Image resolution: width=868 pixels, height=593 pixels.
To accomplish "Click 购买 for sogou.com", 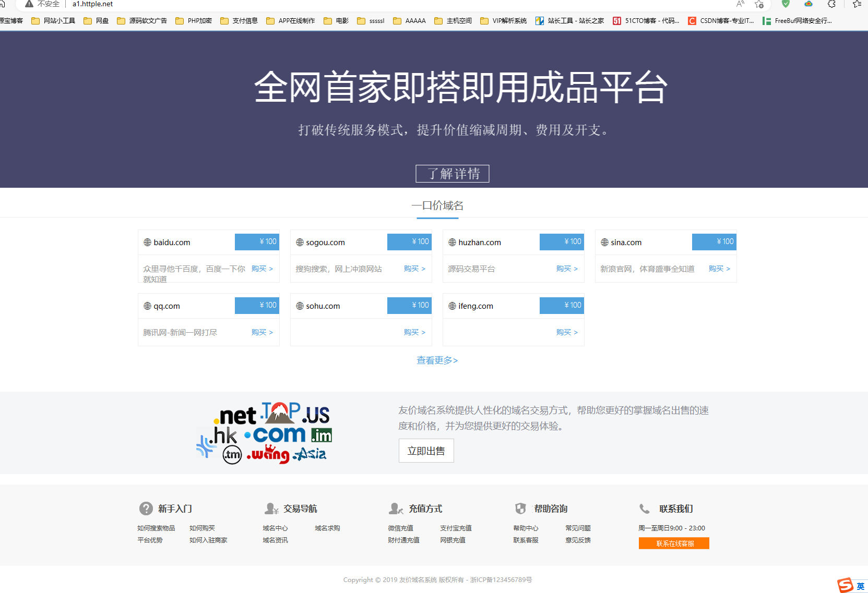I will [x=414, y=269].
